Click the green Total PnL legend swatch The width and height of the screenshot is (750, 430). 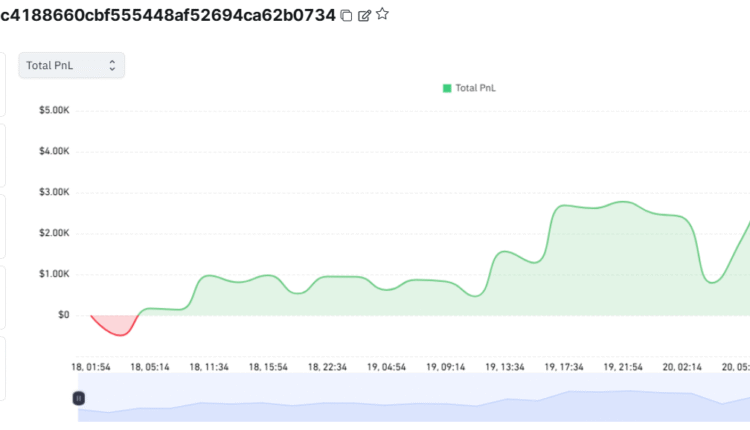click(447, 88)
